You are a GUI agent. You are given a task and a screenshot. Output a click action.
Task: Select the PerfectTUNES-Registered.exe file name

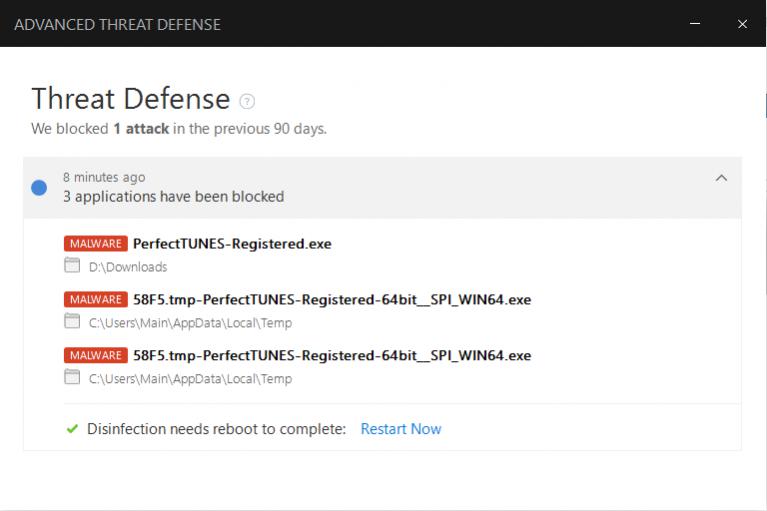232,243
